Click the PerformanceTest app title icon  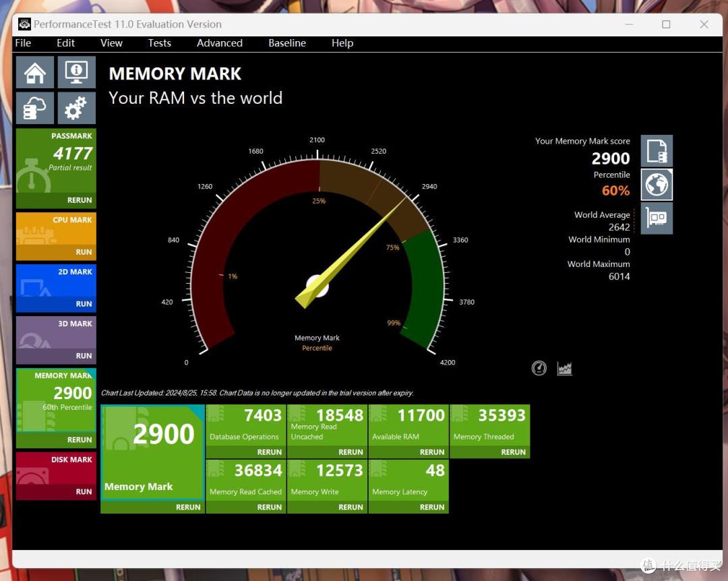[25, 24]
